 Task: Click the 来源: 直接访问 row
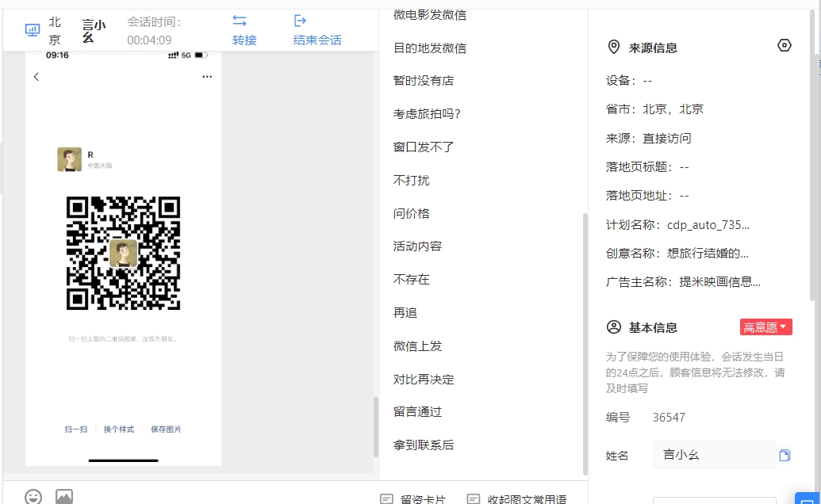coord(648,139)
